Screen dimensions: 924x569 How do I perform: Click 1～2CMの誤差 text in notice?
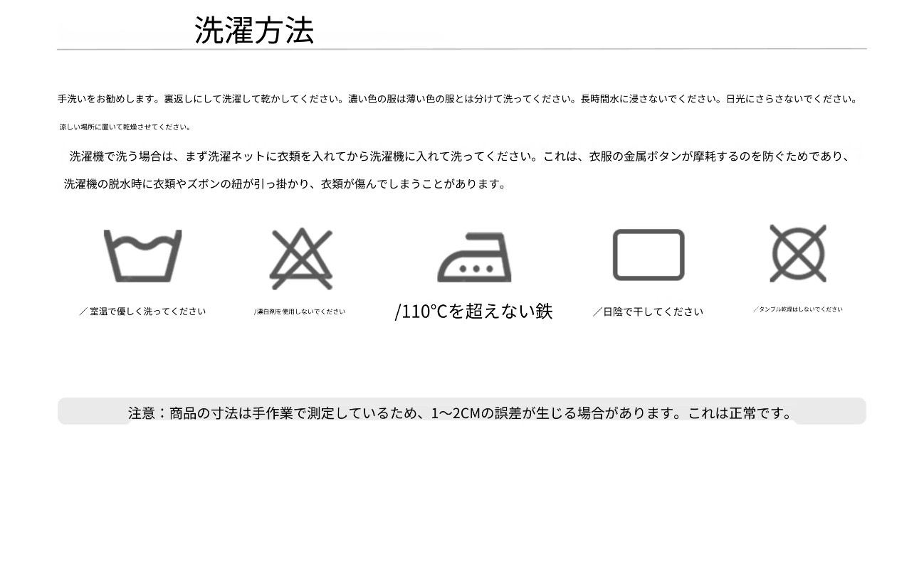(x=476, y=413)
